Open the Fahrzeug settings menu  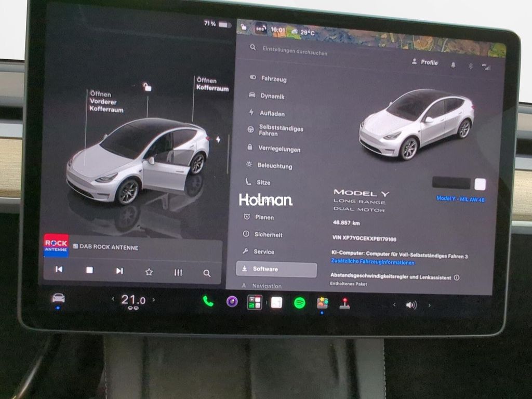coord(268,78)
